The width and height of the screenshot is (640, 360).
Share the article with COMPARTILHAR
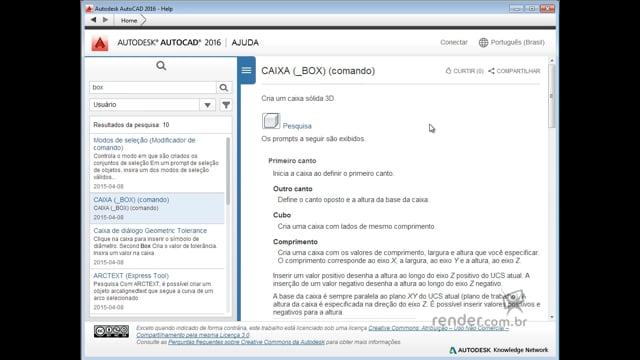514,71
